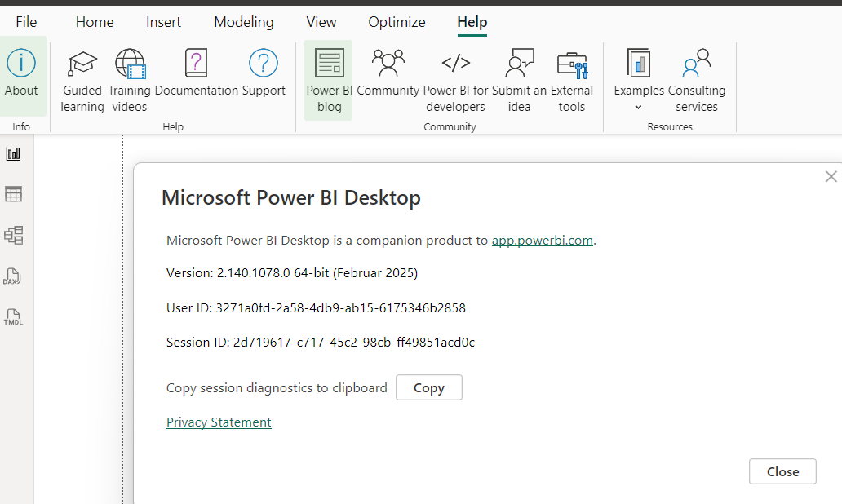This screenshot has height=504, width=842.
Task: Switch to the Modeling tab
Action: [244, 22]
